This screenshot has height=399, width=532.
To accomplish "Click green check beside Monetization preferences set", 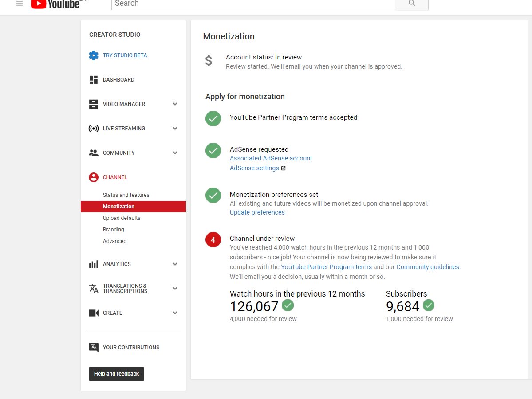I will (213, 195).
